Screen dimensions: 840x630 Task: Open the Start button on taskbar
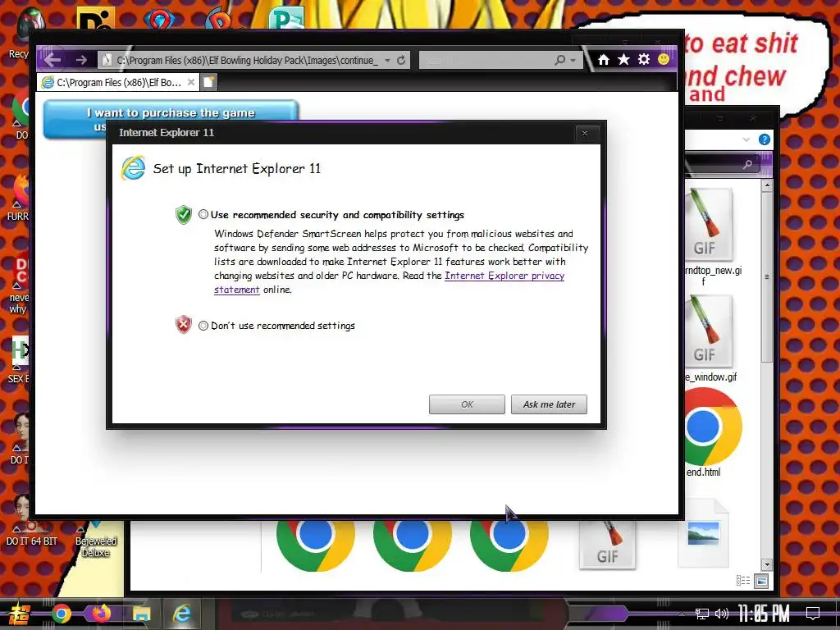tap(18, 614)
